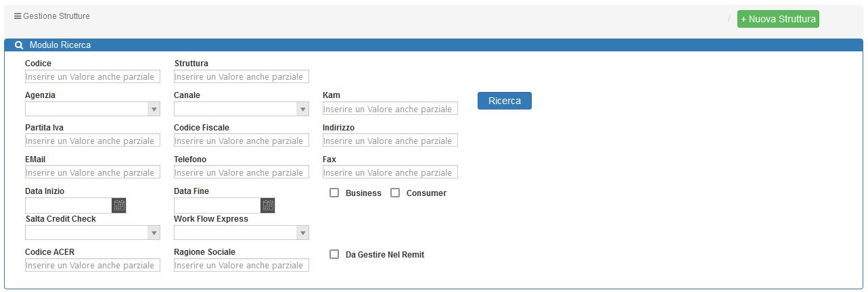Viewport: 868px width, 292px height.
Task: Tick the Consumer checkbox
Action: pos(395,193)
